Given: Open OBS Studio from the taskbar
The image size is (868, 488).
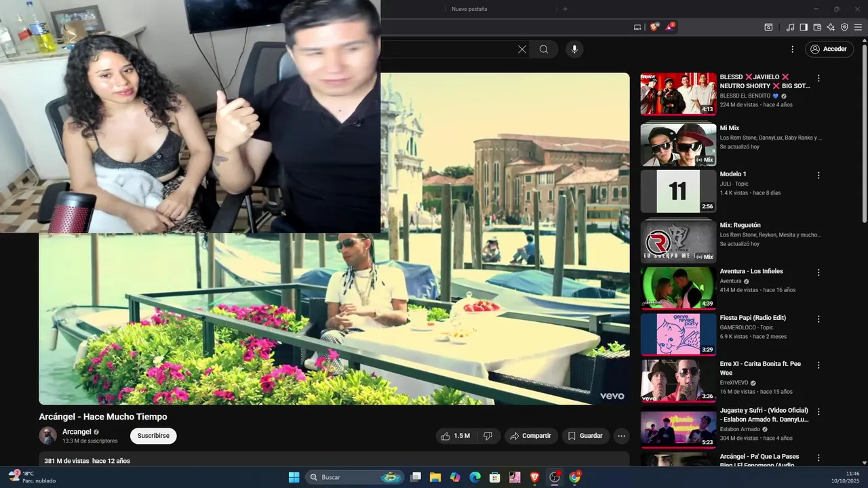Looking at the screenshot, I should (555, 477).
